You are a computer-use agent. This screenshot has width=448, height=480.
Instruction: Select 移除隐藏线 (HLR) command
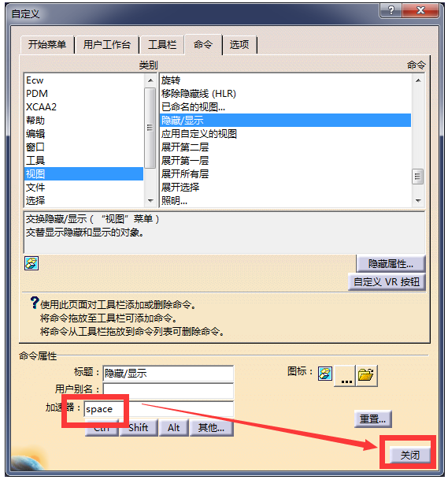286,94
